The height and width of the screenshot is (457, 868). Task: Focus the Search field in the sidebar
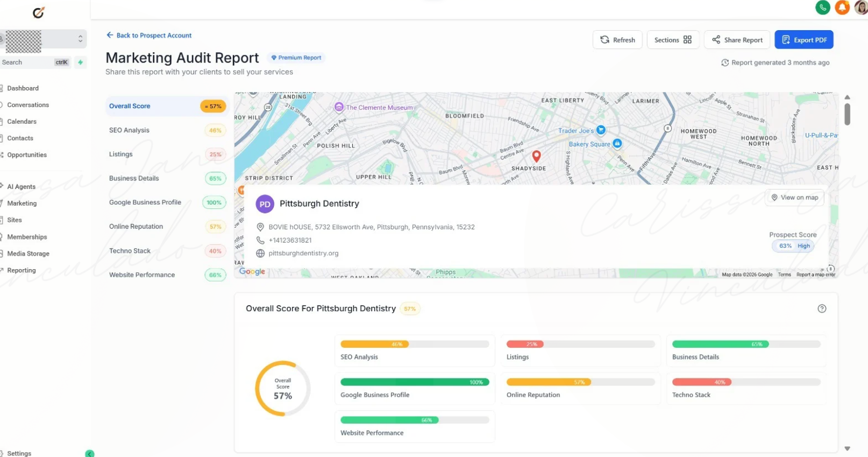tap(35, 62)
